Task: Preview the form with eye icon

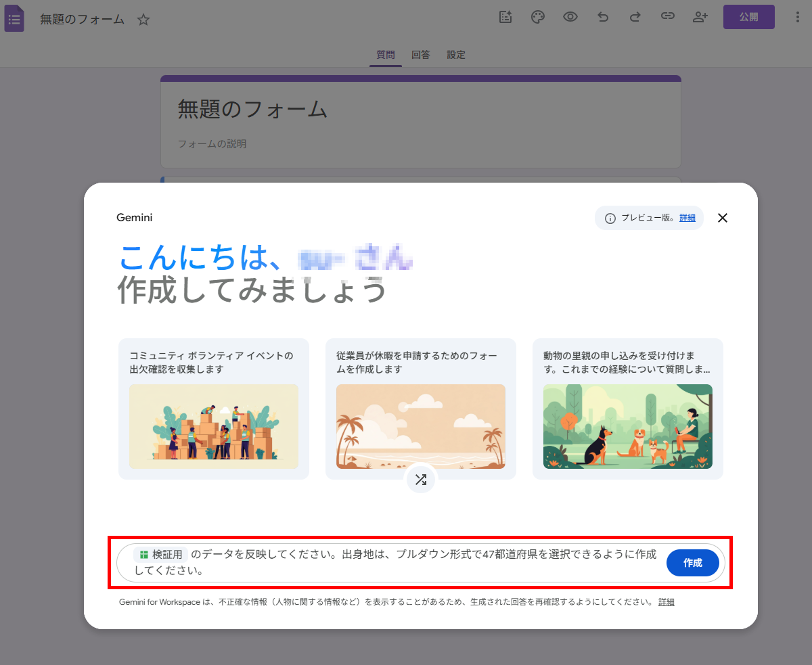Action: 570,18
